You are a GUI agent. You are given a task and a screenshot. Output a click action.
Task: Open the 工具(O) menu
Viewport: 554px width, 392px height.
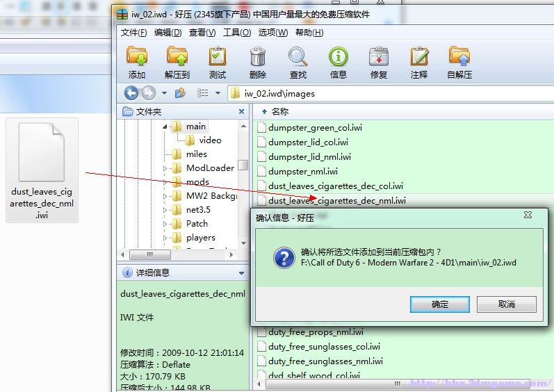[236, 33]
